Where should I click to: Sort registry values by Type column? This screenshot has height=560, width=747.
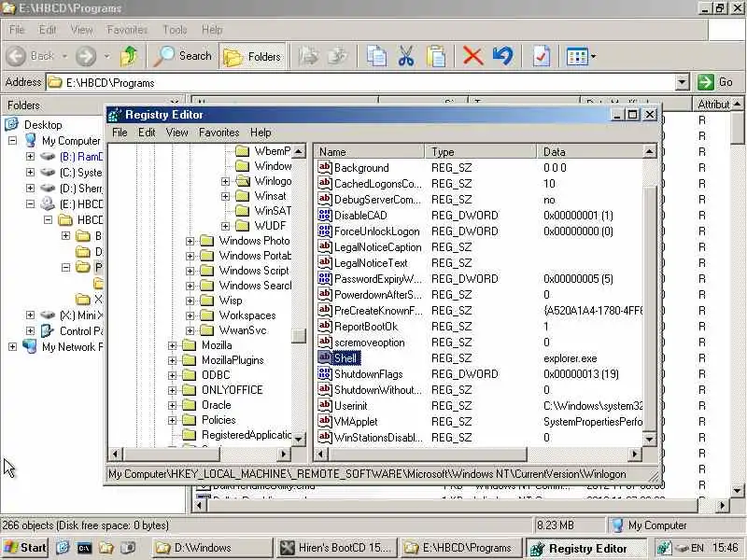click(481, 152)
